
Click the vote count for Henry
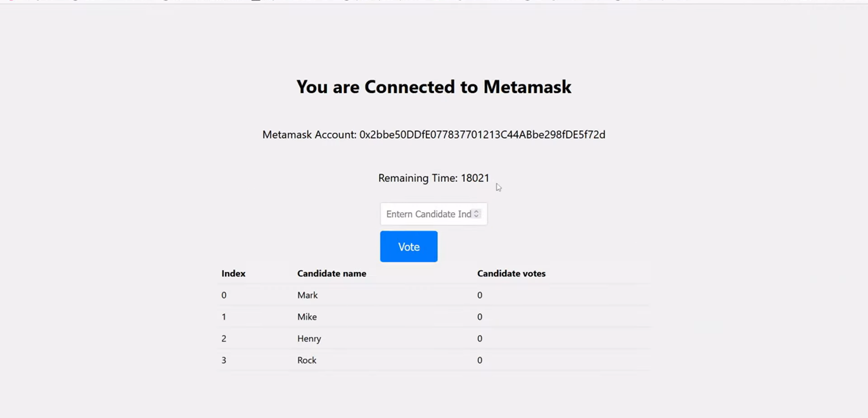pos(480,338)
